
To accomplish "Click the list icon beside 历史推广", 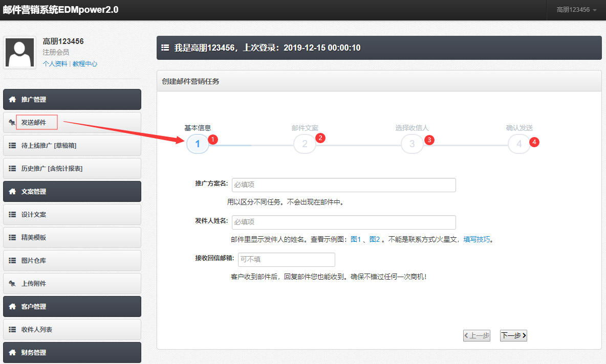I will click(x=12, y=168).
